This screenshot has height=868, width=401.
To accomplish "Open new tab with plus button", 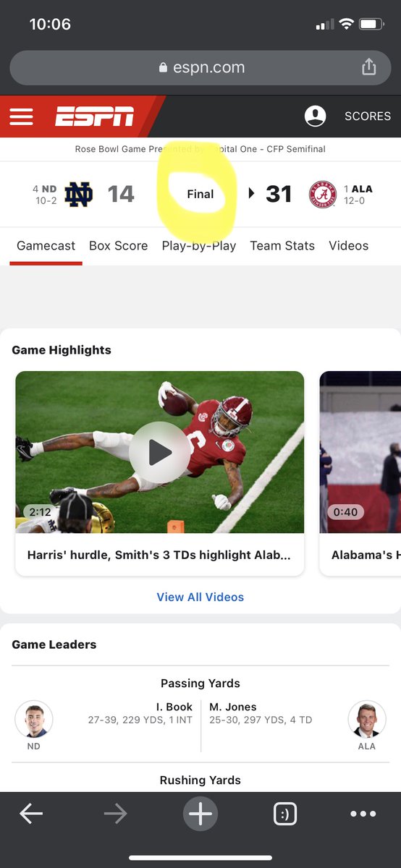I will point(200,814).
